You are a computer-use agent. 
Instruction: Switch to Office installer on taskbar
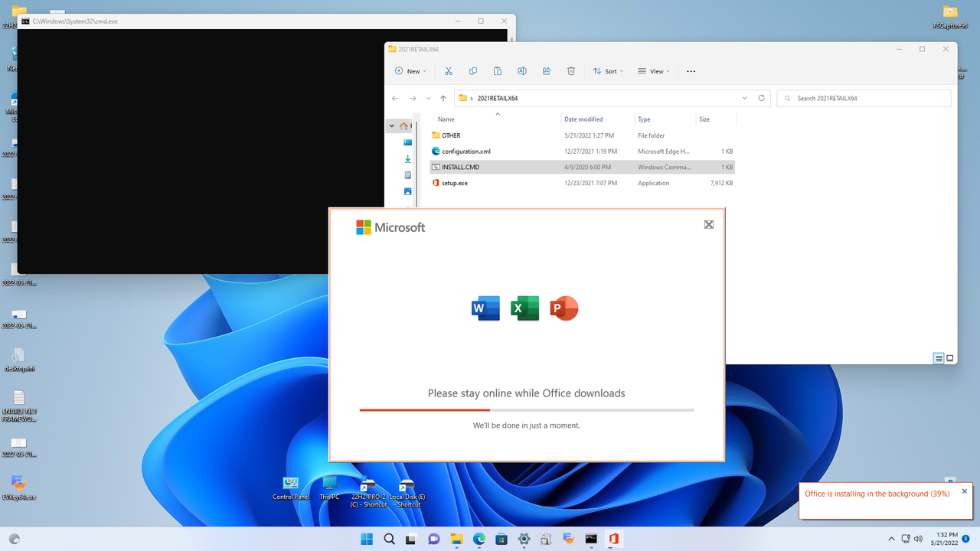(x=613, y=539)
